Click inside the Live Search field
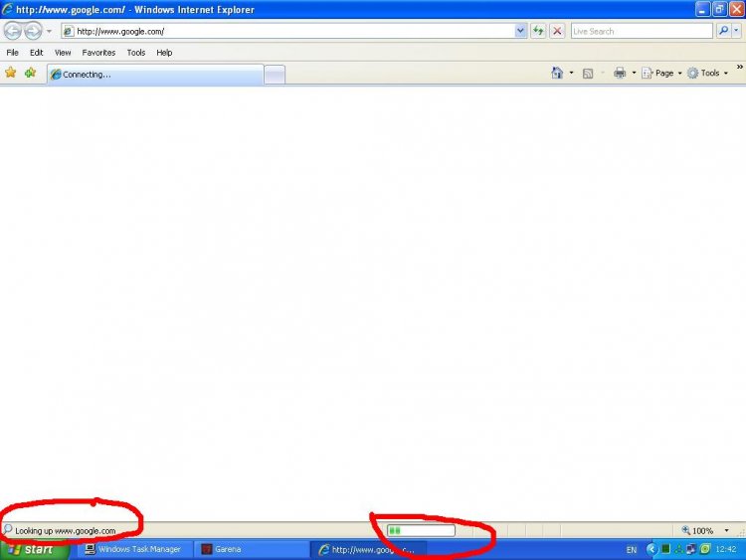Viewport: 746px width, 560px height. [640, 31]
